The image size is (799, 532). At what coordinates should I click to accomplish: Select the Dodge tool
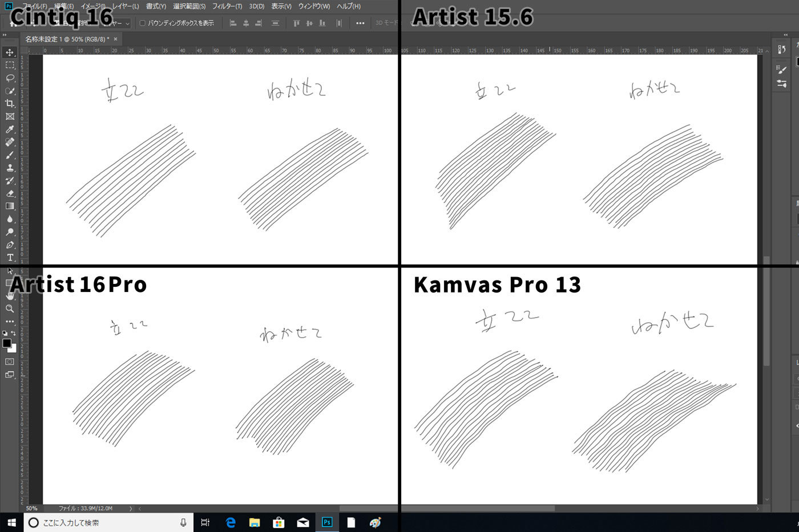(10, 232)
